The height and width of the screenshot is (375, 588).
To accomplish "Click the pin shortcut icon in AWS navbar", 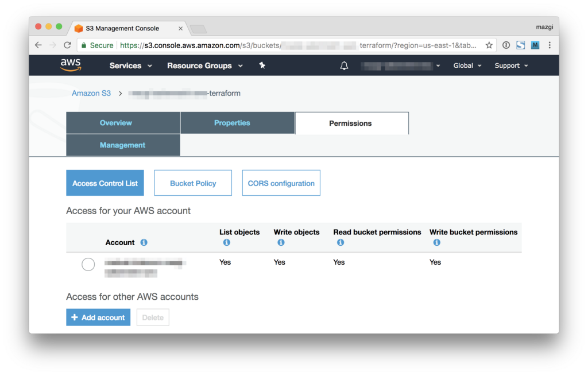I will point(262,65).
